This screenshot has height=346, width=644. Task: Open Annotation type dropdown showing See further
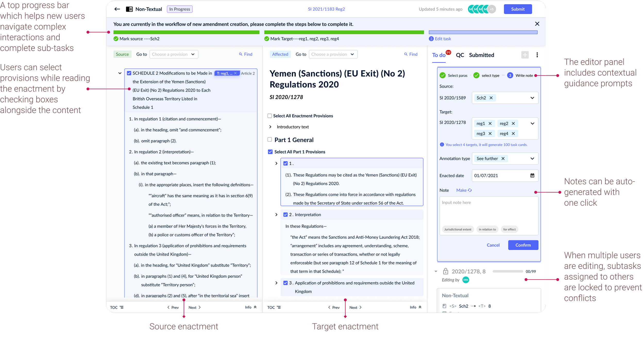click(x=532, y=158)
